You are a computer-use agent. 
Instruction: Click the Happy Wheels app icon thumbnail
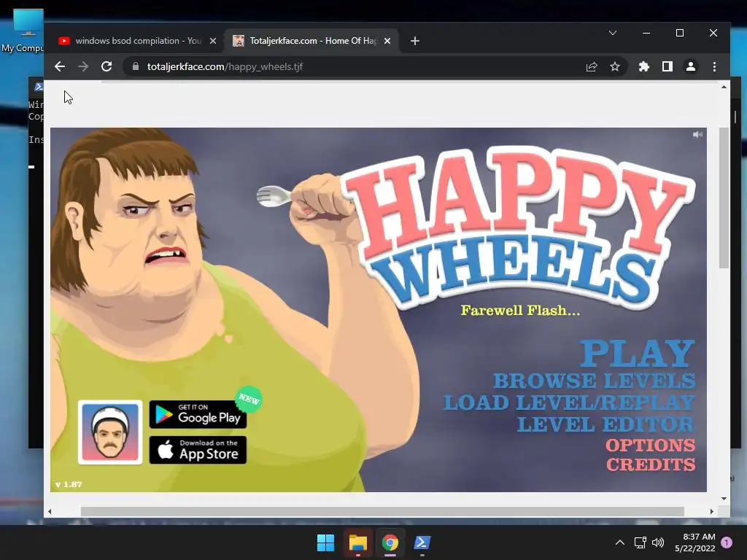point(110,432)
